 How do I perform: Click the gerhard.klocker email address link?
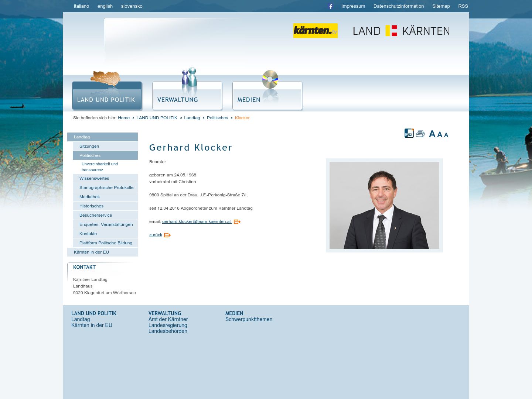click(x=197, y=221)
